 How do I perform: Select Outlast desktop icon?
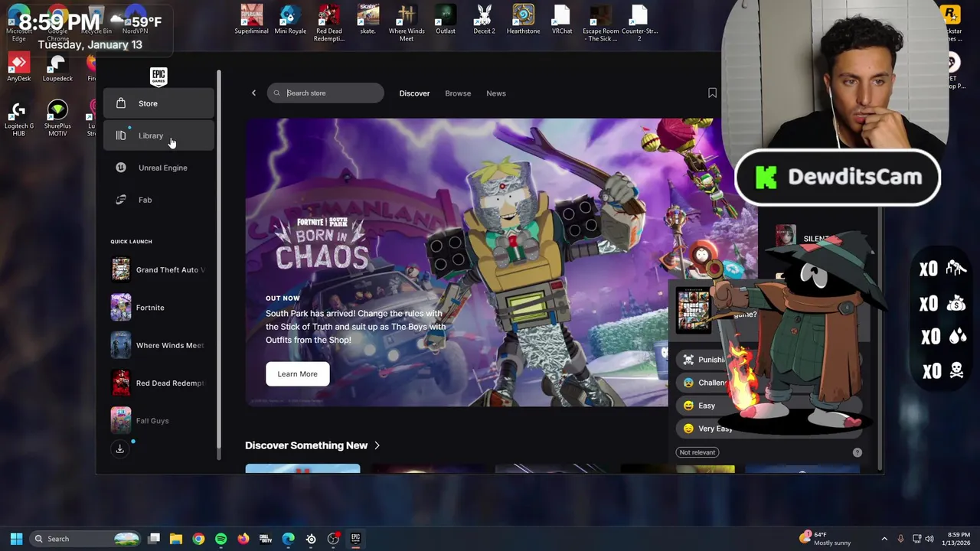point(446,20)
